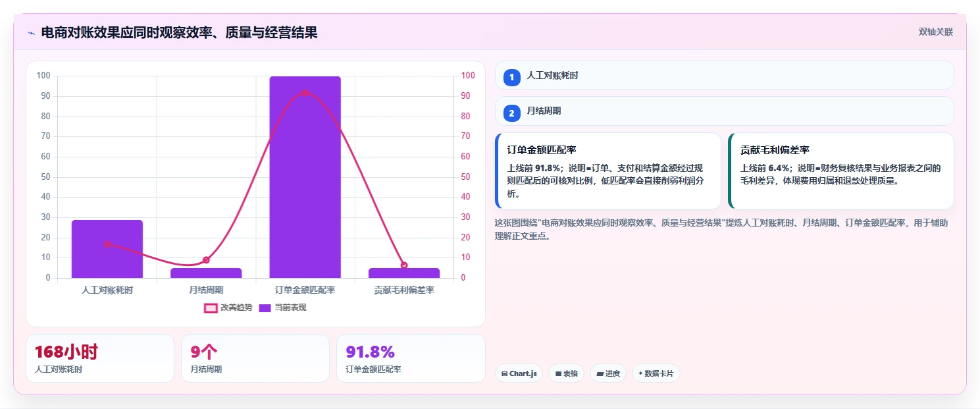Click right pink axis value 50
The height and width of the screenshot is (409, 980).
tap(466, 177)
